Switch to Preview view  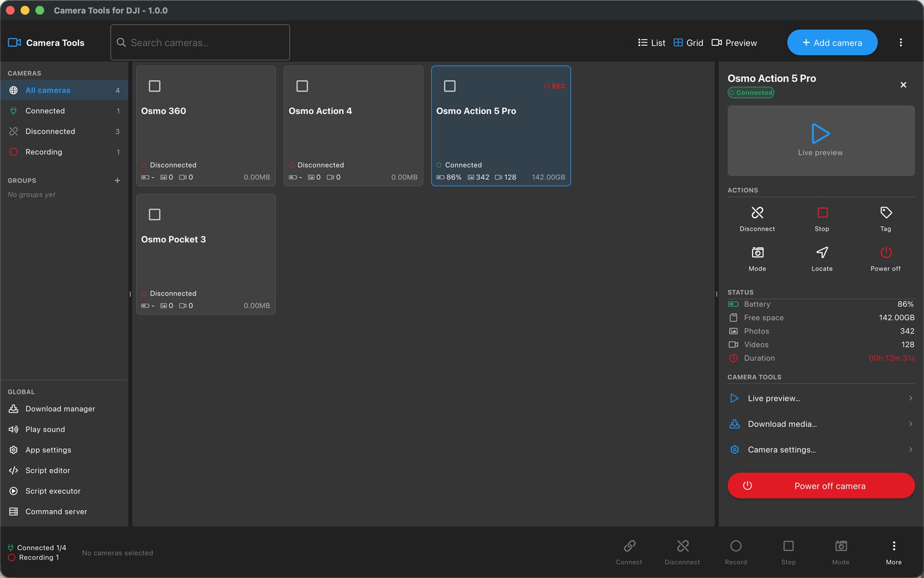[x=734, y=43]
